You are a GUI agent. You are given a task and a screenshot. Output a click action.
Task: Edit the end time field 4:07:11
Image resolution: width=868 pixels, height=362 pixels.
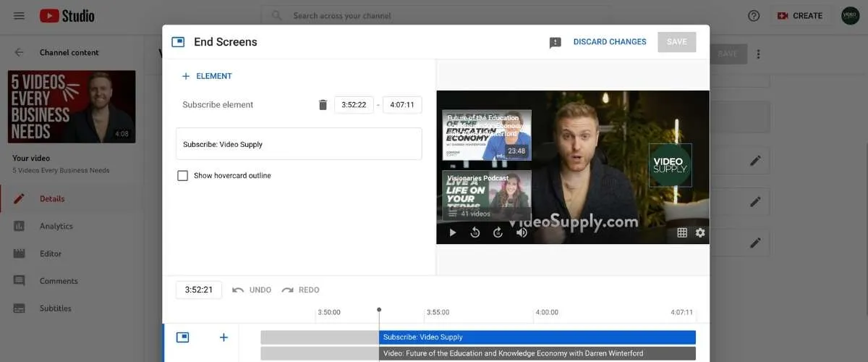pyautogui.click(x=402, y=105)
